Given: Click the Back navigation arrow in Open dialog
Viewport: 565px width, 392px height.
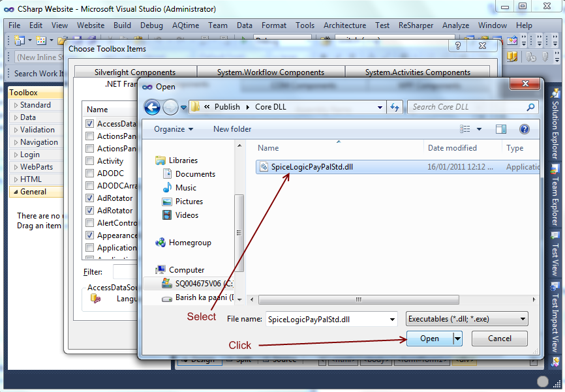Looking at the screenshot, I should (x=152, y=107).
